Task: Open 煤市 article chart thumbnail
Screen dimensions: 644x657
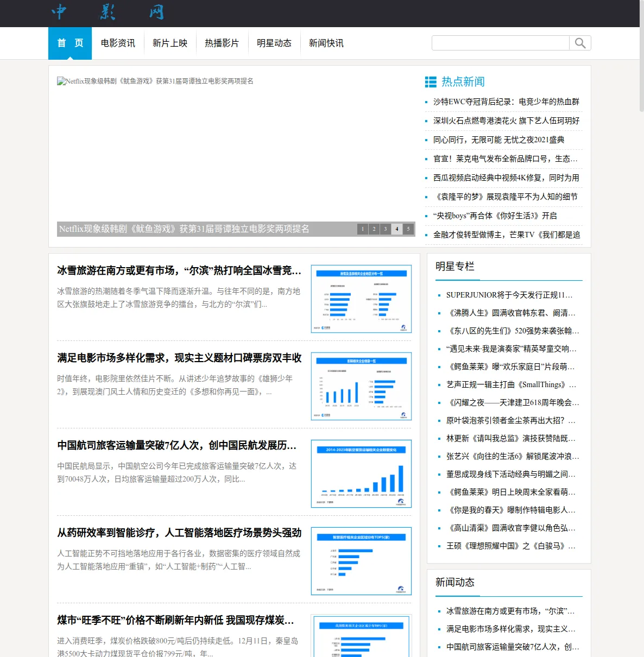Action: pos(361,636)
